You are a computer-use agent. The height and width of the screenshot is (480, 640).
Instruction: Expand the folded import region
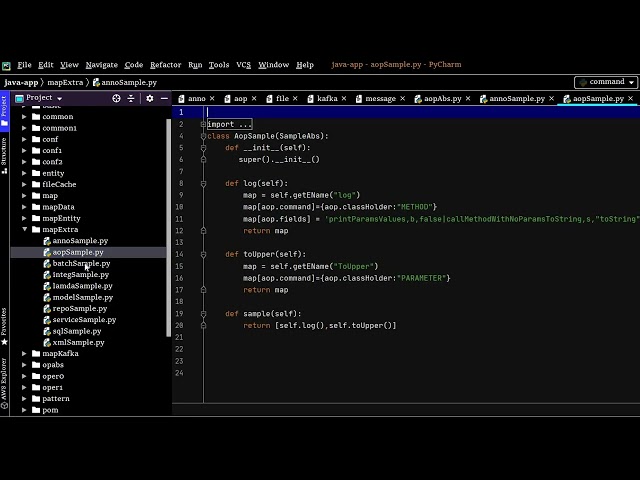203,124
